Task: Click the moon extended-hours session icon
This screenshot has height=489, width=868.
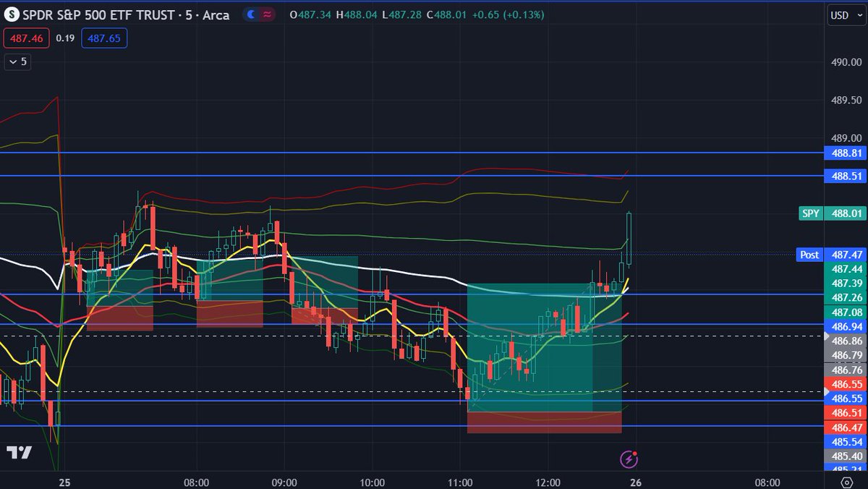Action: (x=250, y=14)
